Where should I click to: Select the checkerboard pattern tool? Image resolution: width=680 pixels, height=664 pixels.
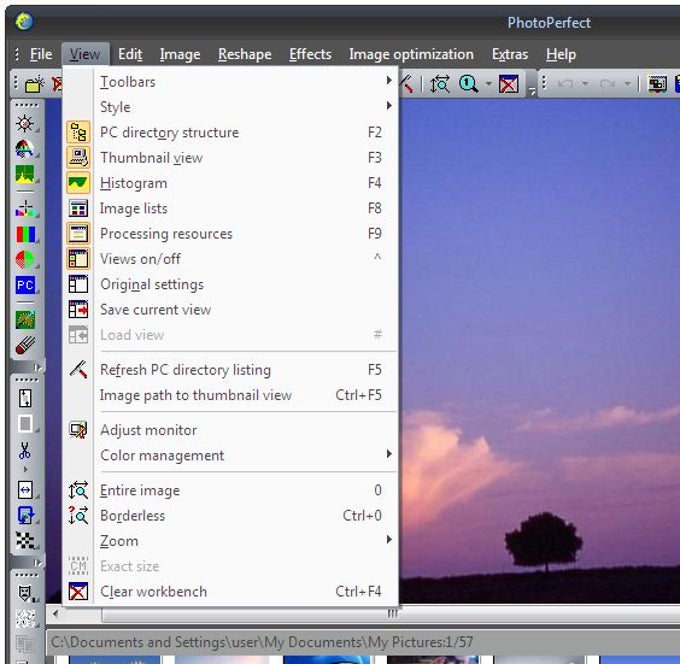tap(25, 540)
